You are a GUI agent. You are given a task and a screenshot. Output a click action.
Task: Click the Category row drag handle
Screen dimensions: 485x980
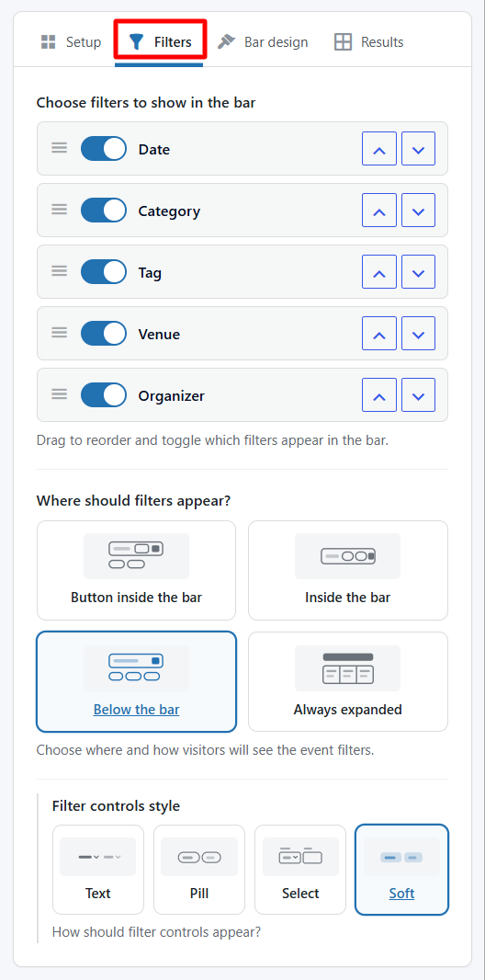click(60, 210)
